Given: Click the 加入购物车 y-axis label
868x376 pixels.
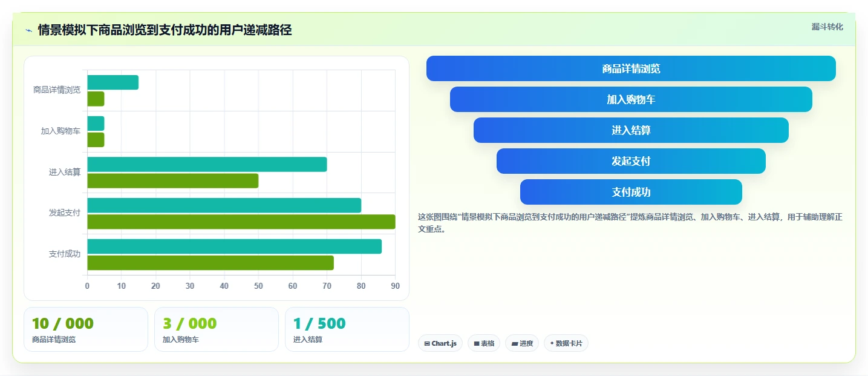Looking at the screenshot, I should pyautogui.click(x=60, y=131).
